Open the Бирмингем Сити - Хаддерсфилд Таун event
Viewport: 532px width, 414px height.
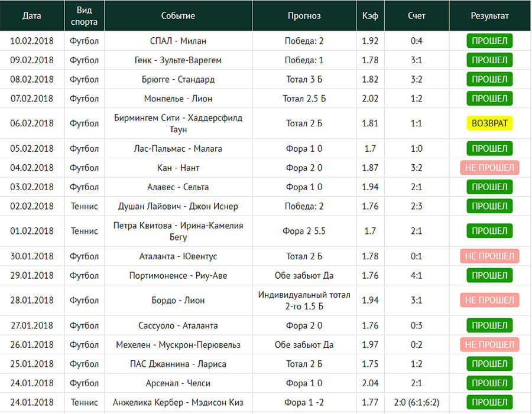(x=178, y=123)
